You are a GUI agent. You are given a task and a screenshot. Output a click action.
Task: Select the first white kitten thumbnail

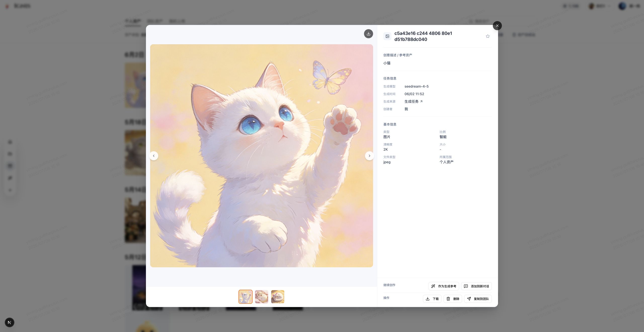245,297
